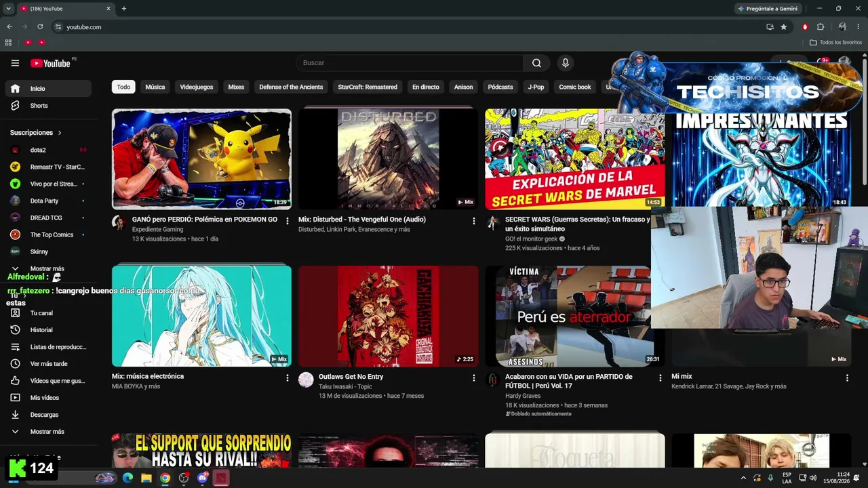
Task: Open the Taku Iwasaki - Topic channel
Action: (x=345, y=386)
